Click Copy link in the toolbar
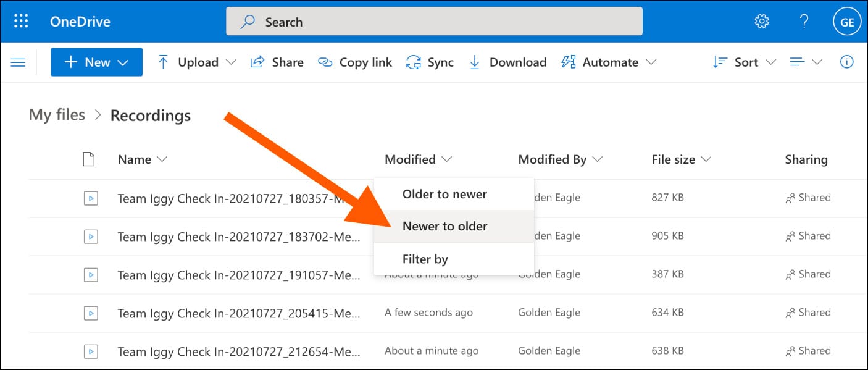Screen dimensions: 868x370 [355, 62]
